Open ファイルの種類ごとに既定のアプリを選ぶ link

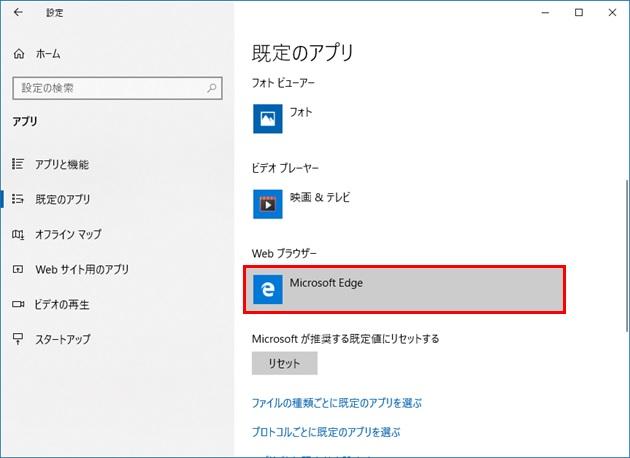point(337,403)
